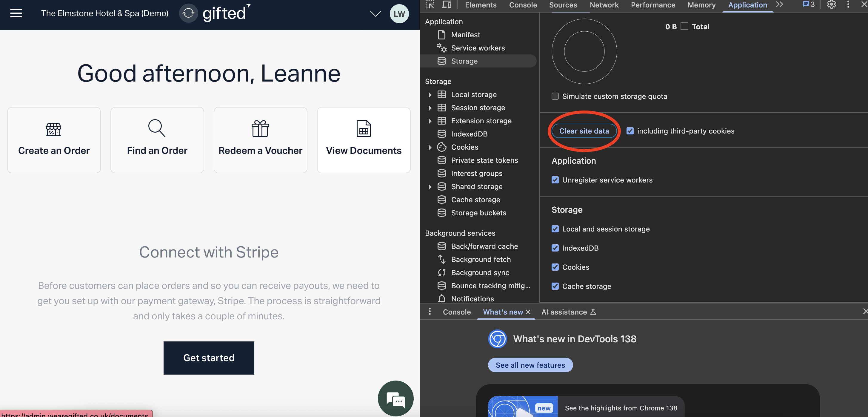Uncheck the IndexedDB checkbox
This screenshot has width=868, height=417.
[555, 248]
